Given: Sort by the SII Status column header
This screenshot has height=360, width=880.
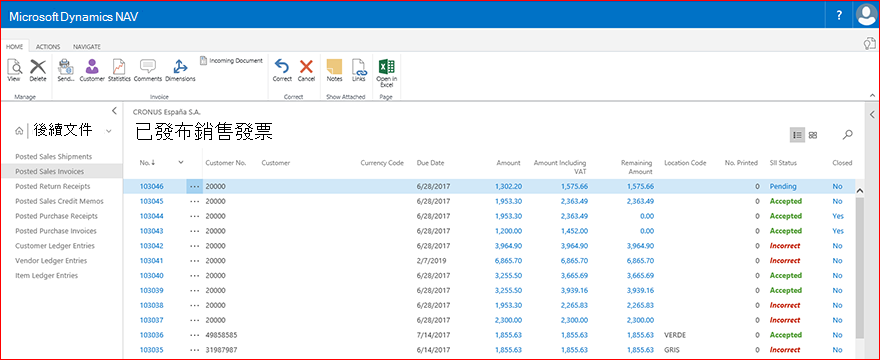Looking at the screenshot, I should pos(783,163).
